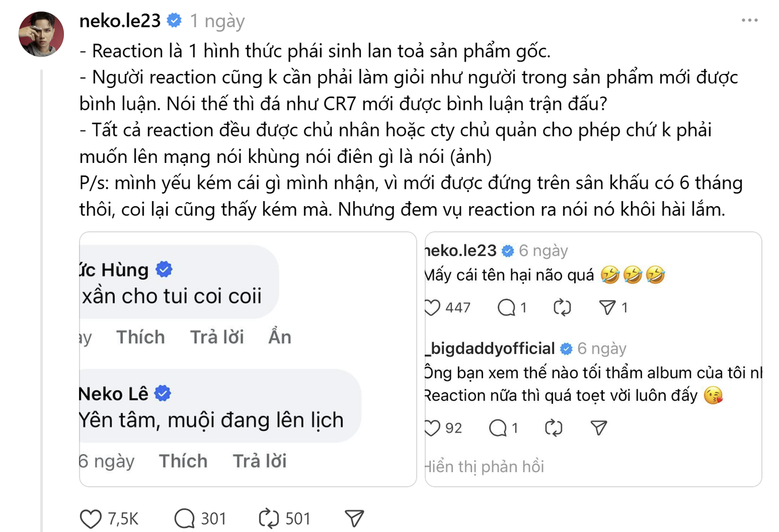
Task: Click the repost icon showing 501
Action: coord(270,518)
